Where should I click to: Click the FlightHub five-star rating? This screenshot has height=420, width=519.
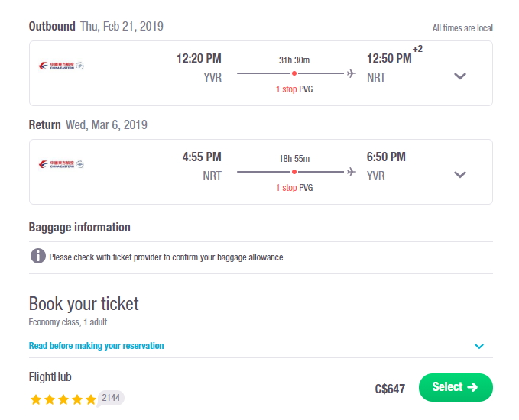pos(63,399)
